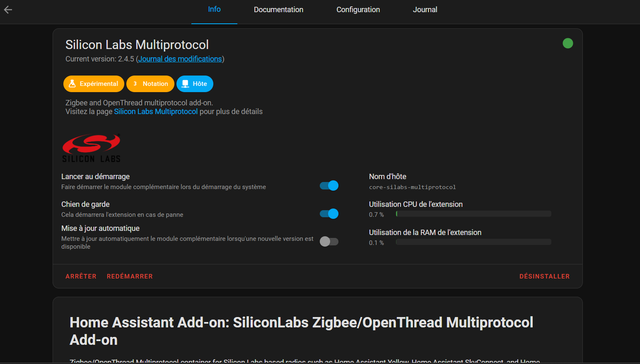Go back using the arrow icon

pyautogui.click(x=8, y=10)
